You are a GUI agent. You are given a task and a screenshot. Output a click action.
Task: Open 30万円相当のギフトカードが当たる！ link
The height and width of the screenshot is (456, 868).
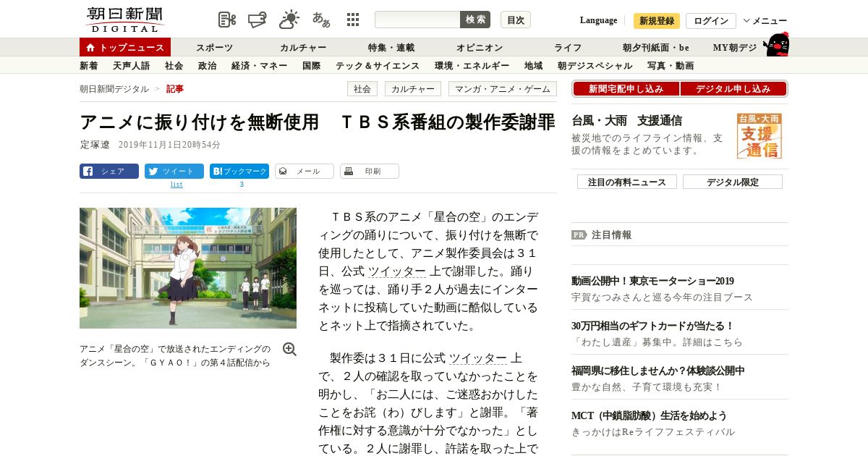tap(652, 326)
